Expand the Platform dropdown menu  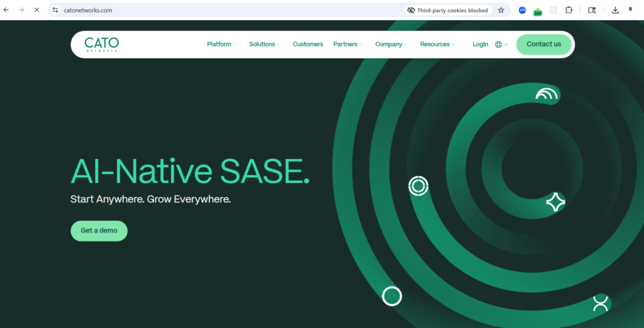pos(221,45)
